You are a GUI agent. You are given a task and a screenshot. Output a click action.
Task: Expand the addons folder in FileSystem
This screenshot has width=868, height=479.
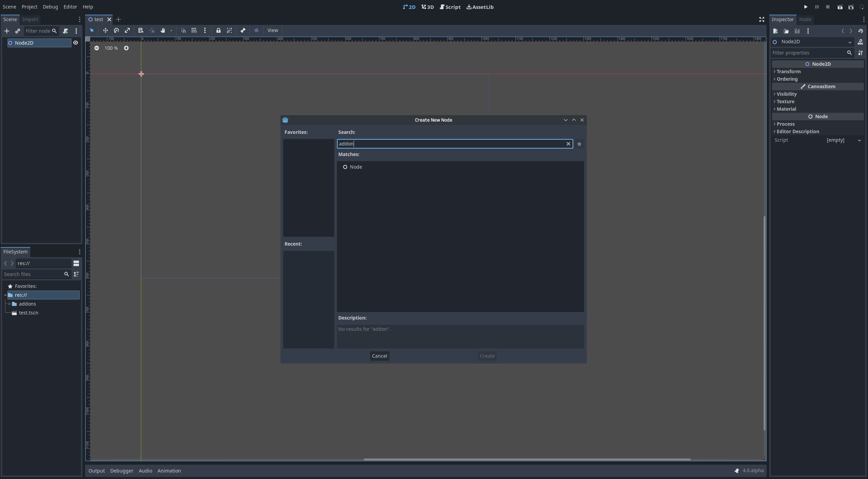coord(9,304)
